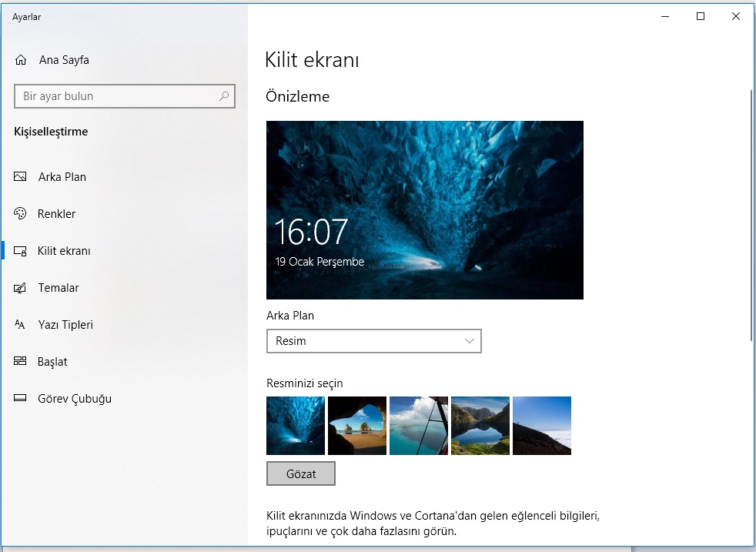Focus the 'Bir ayar bulun' search field
This screenshot has width=756, height=552.
tap(125, 96)
